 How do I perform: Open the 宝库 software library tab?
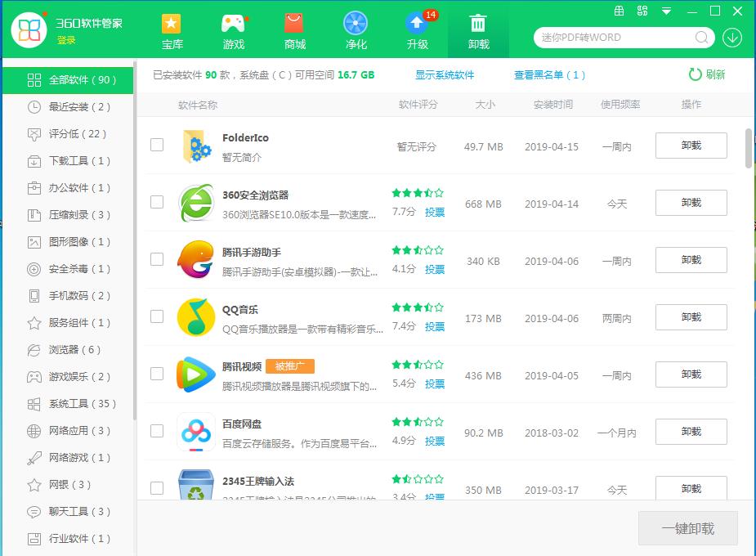pos(172,32)
